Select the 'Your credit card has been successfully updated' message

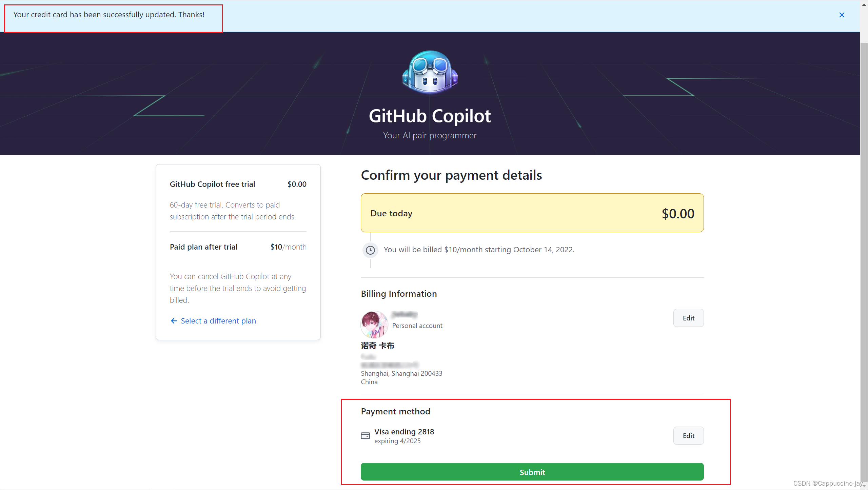point(109,15)
